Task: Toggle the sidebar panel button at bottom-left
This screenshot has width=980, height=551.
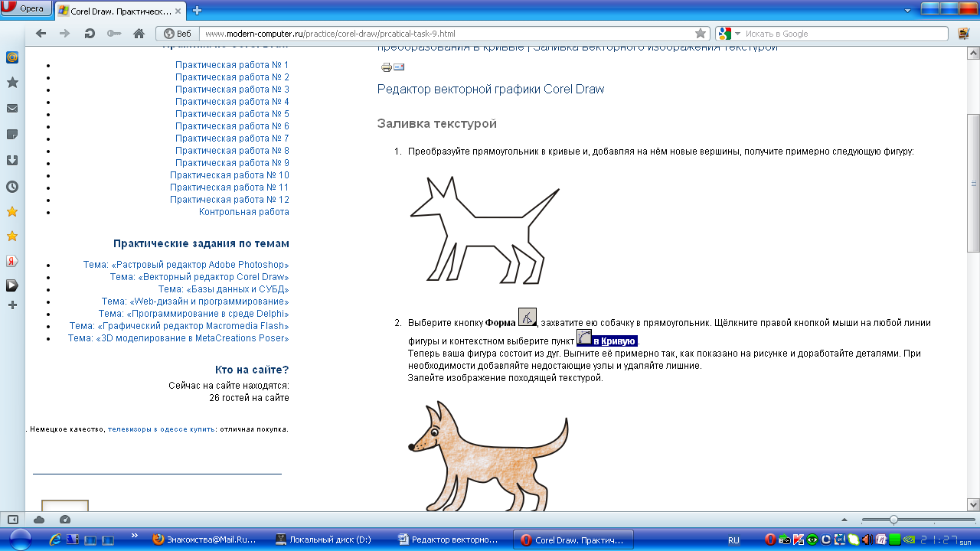Action: 13,520
